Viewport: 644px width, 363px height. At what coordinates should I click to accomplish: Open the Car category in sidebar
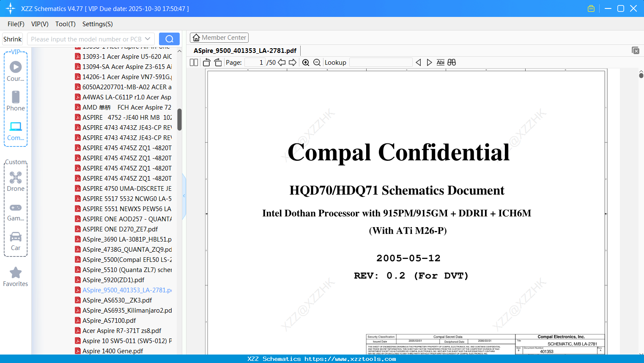[x=16, y=241]
